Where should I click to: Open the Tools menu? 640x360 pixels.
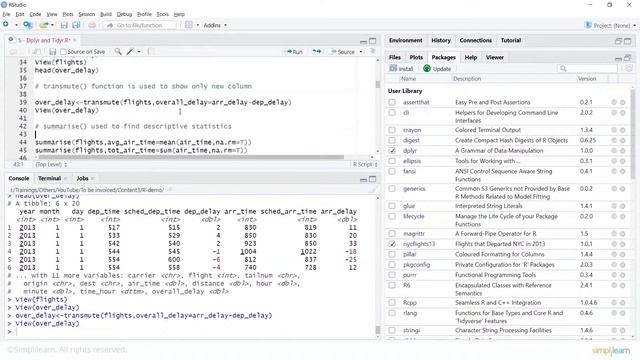tap(162, 14)
